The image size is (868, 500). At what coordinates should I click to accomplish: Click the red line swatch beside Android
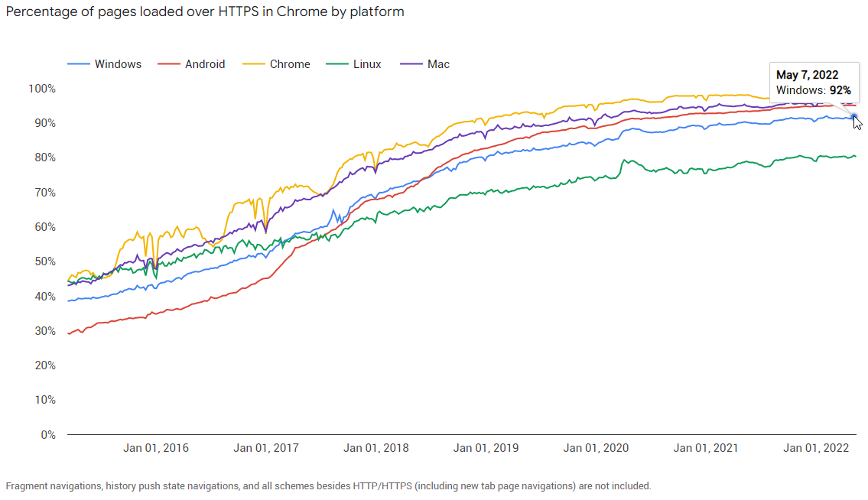(168, 64)
